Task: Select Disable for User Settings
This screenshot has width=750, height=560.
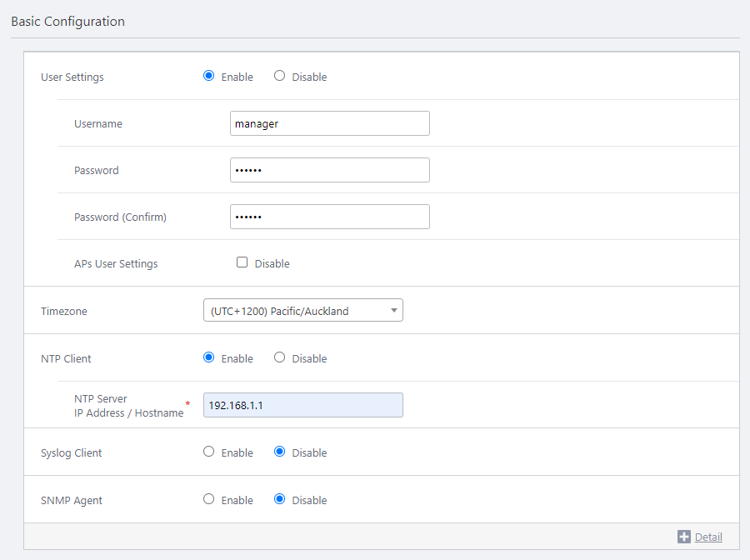Action: [x=280, y=76]
